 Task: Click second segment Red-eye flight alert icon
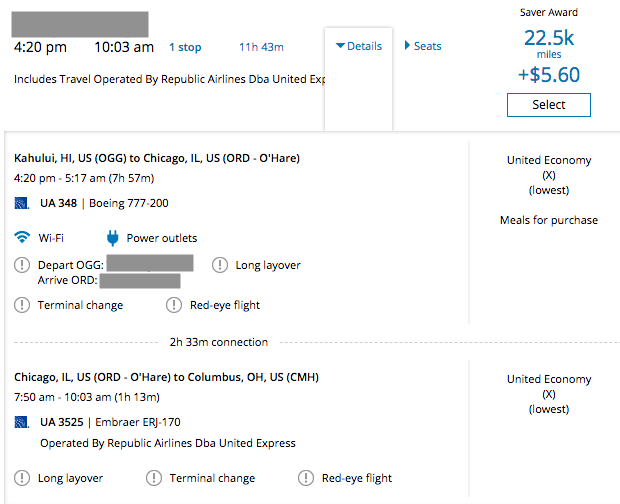click(305, 478)
